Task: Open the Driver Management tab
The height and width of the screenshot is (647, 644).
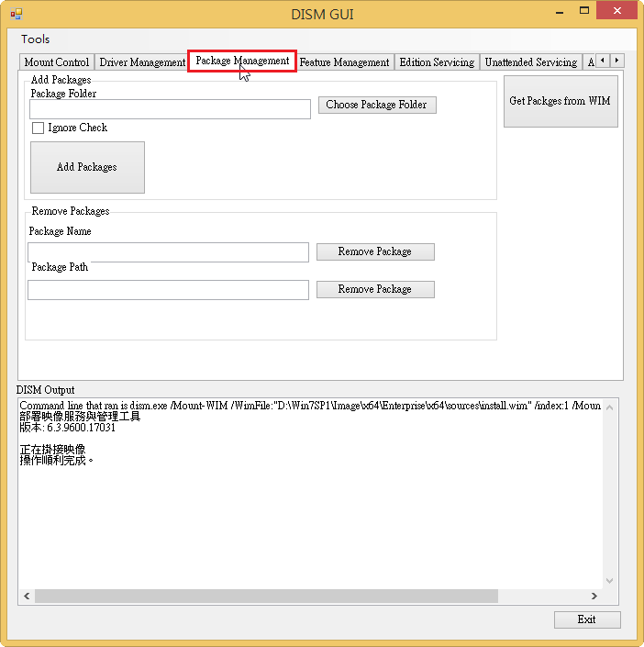Action: point(142,62)
